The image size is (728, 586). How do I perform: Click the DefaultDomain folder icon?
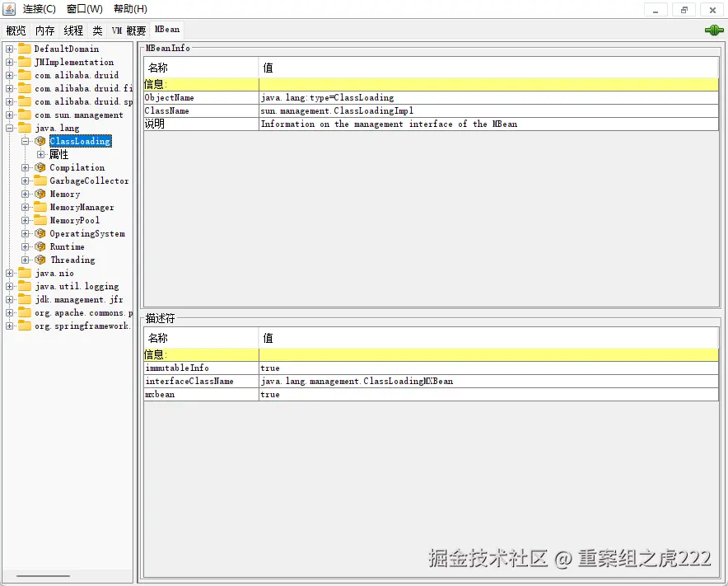(x=24, y=49)
